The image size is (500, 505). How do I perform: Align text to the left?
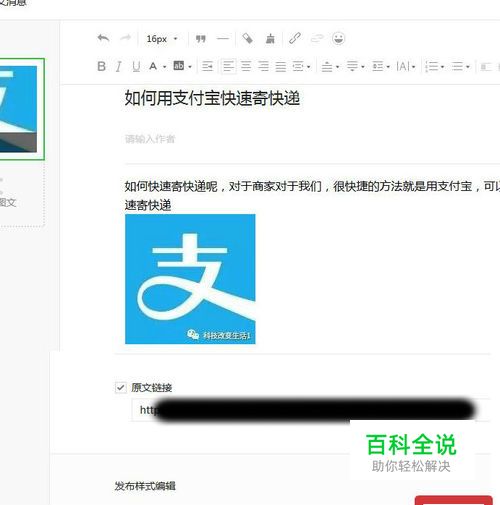pyautogui.click(x=229, y=66)
